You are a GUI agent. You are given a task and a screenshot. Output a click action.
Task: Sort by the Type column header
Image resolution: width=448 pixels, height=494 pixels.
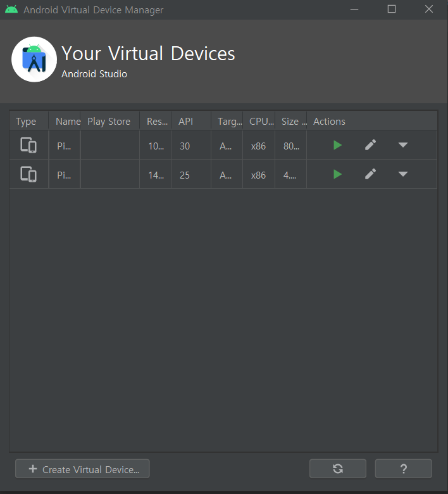pyautogui.click(x=29, y=121)
